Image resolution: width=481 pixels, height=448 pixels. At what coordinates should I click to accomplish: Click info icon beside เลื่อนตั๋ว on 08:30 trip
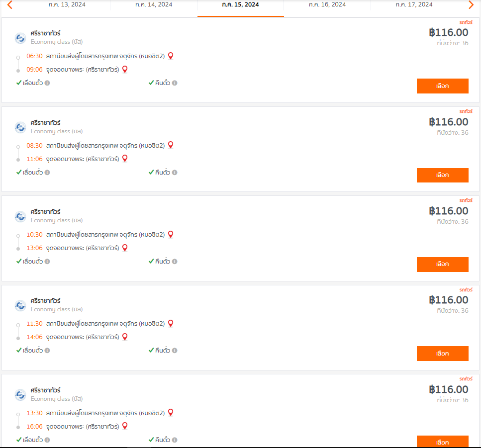click(x=47, y=173)
